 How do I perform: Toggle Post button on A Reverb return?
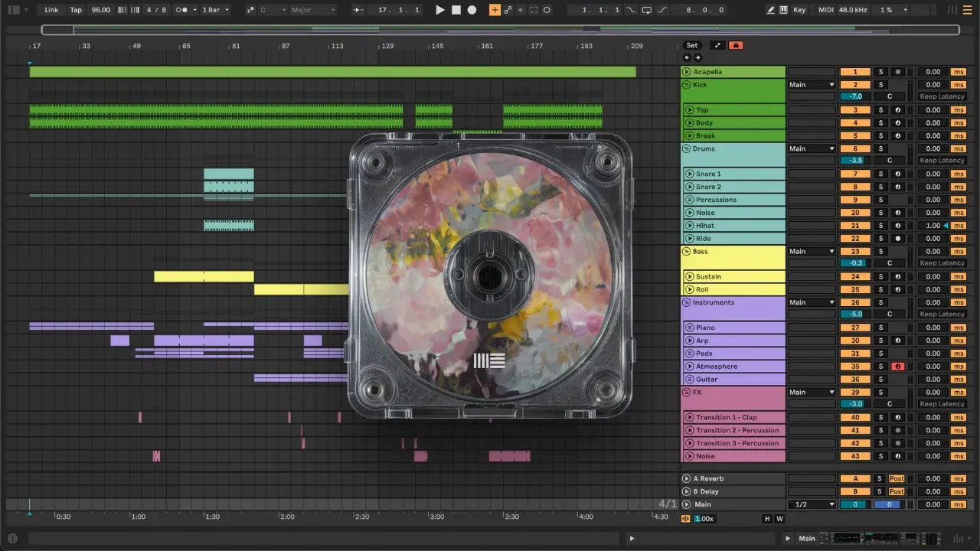click(x=897, y=478)
